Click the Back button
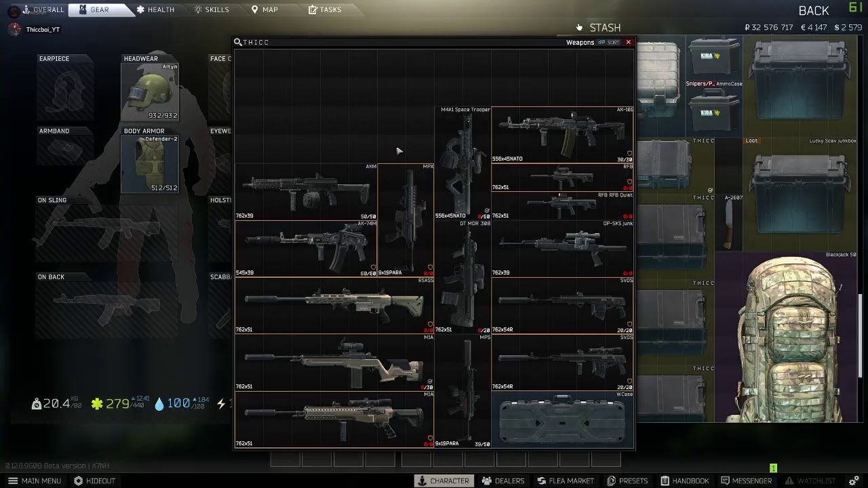868x488 pixels. 814,11
